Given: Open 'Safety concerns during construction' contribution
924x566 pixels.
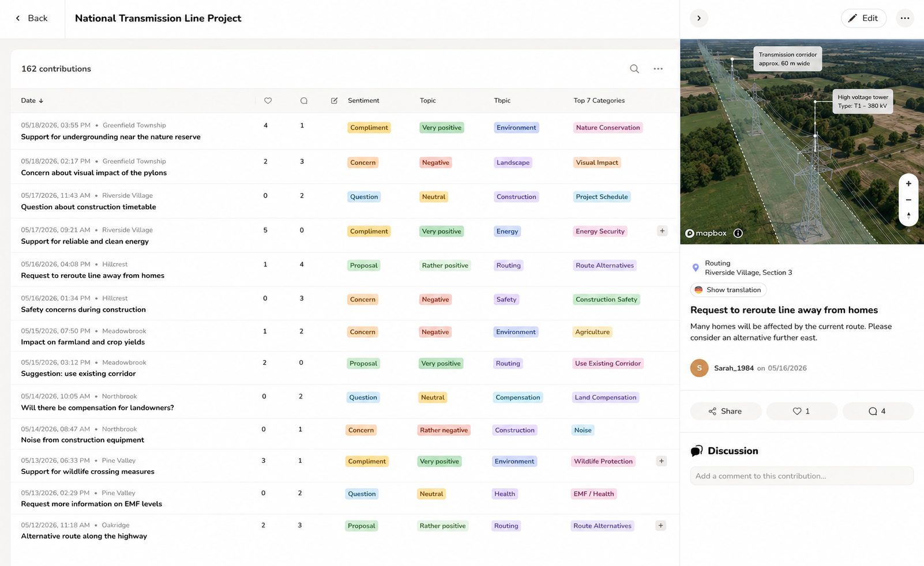Looking at the screenshot, I should click(x=84, y=310).
